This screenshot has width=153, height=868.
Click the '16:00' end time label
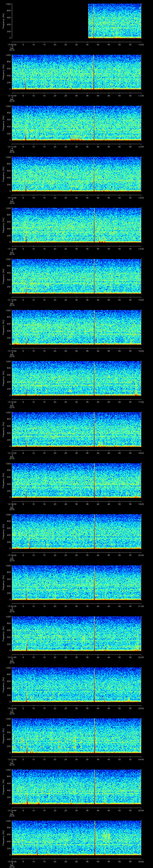(x=141, y=351)
